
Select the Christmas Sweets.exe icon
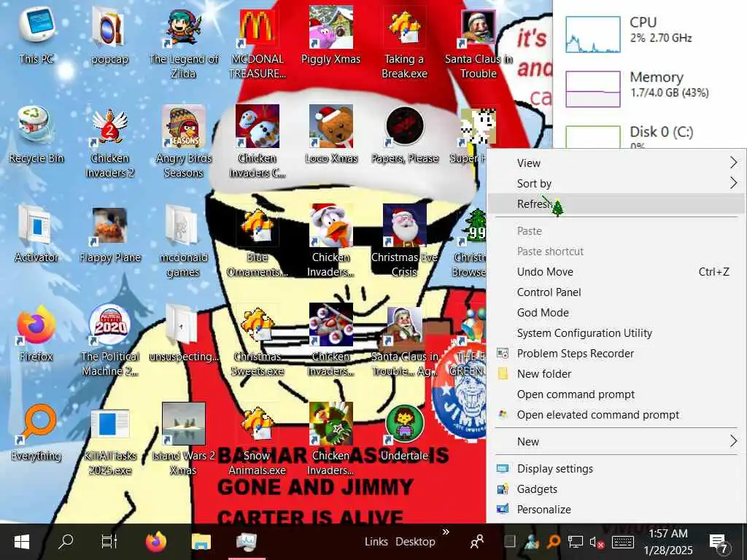click(x=258, y=341)
